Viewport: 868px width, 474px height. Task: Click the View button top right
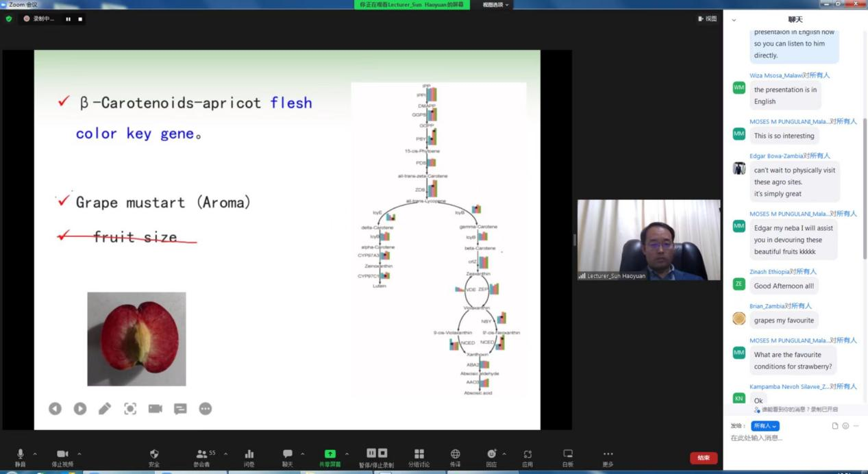coord(707,18)
